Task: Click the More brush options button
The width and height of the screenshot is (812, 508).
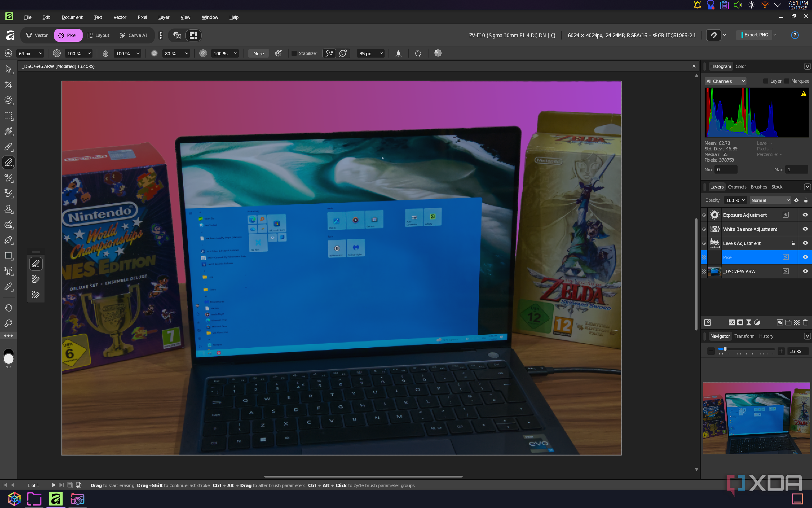Action: click(x=258, y=53)
